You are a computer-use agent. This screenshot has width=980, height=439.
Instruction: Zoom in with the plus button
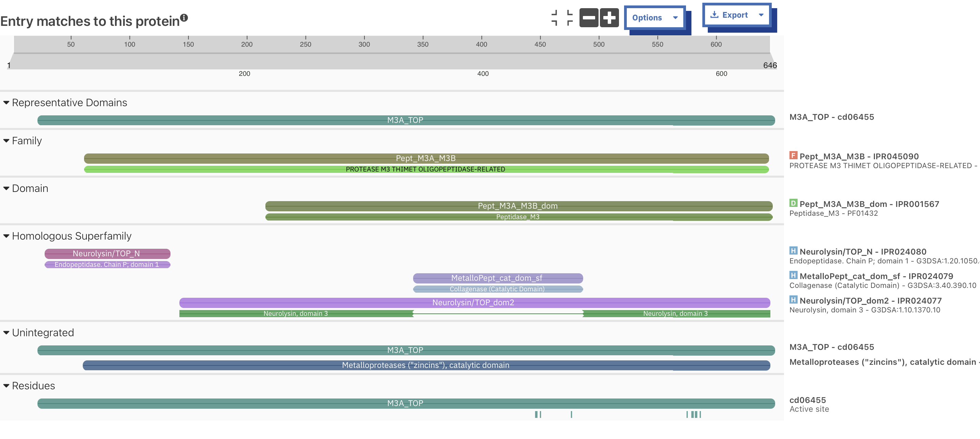pos(609,18)
